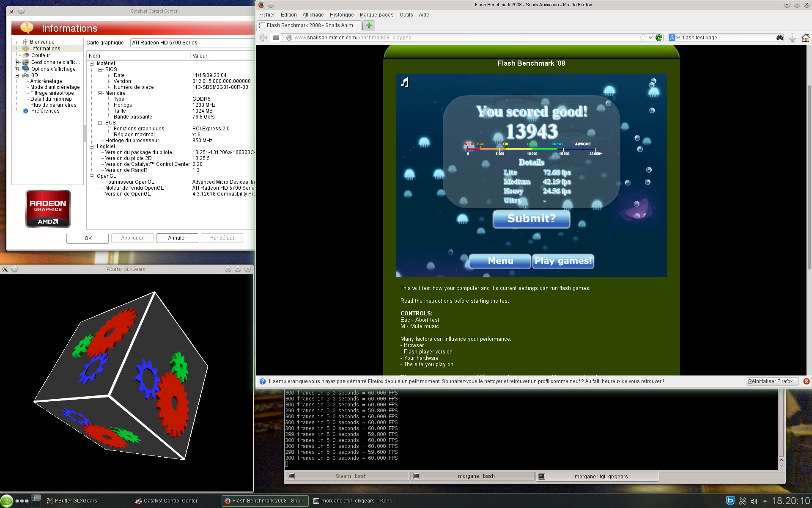Open the activities three-dots icon in panel

[x=22, y=501]
